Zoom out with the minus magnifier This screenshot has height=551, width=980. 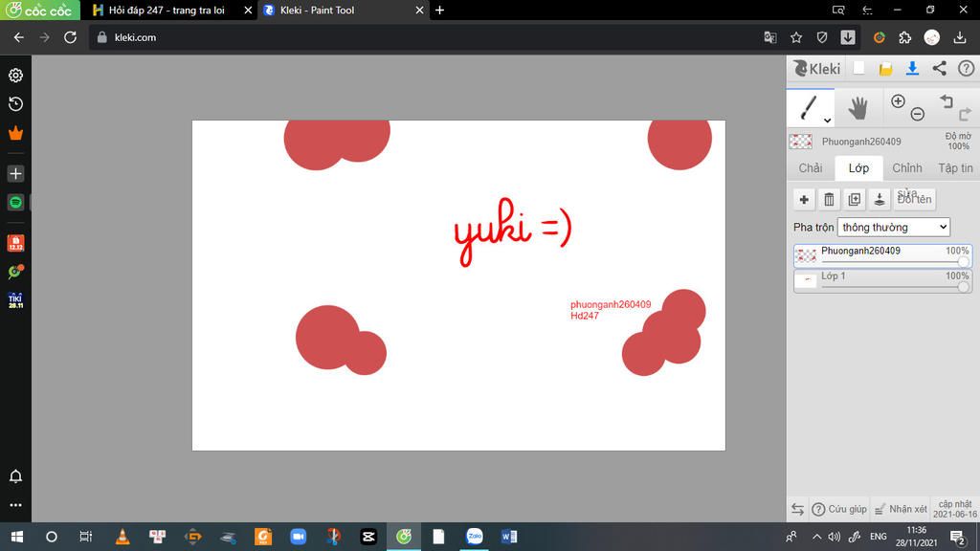point(917,114)
